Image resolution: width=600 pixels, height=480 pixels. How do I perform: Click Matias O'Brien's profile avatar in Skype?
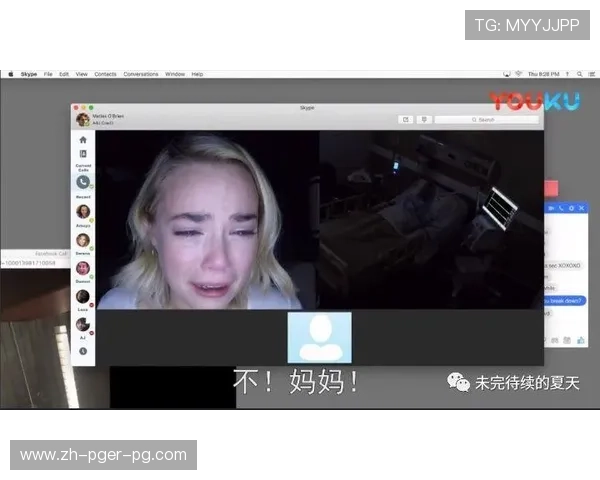[x=83, y=119]
